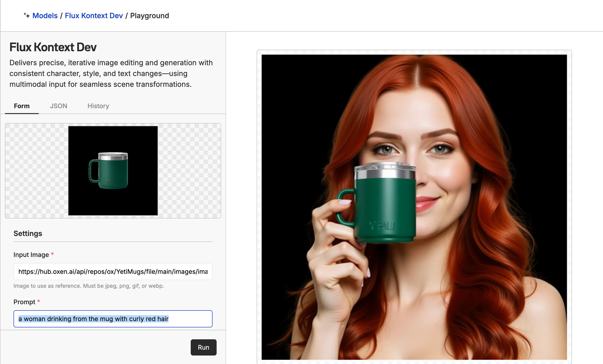Click the Prompt field label
This screenshot has width=603, height=364.
[24, 302]
